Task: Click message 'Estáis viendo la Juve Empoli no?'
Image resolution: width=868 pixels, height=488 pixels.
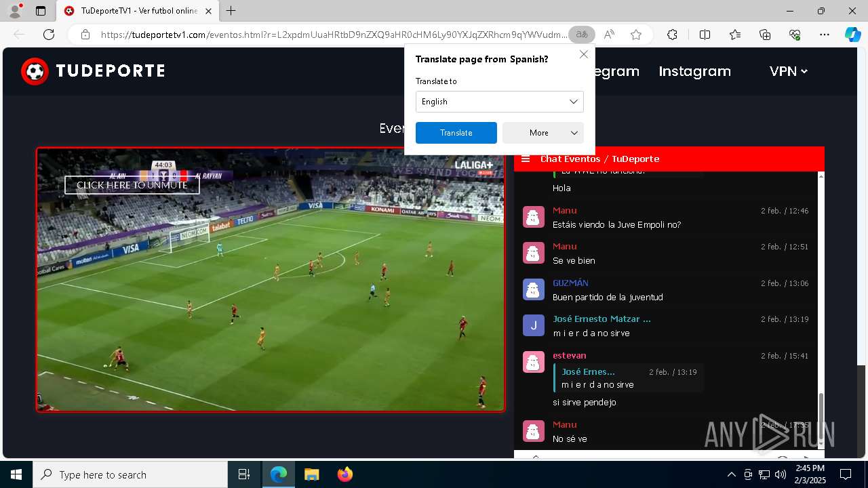Action: tap(616, 224)
